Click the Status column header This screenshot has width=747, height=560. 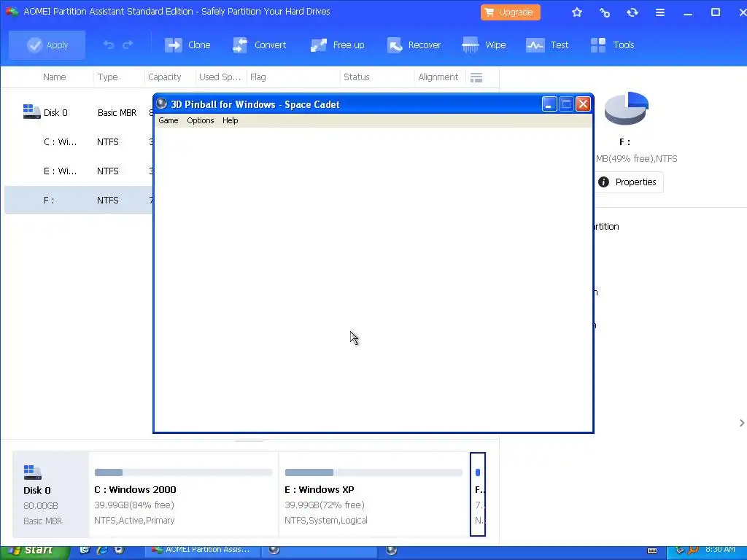click(x=356, y=77)
